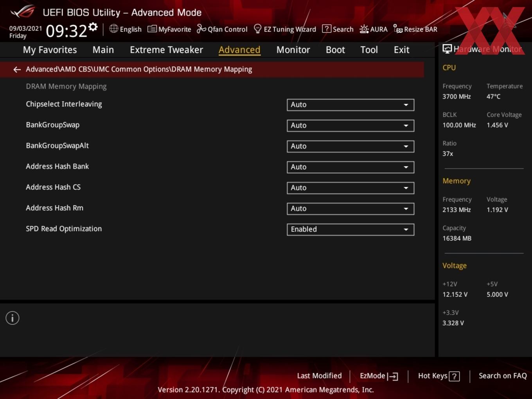This screenshot has height=399, width=532.
Task: Select the BankGroupSwapAlt label
Action: click(x=57, y=146)
